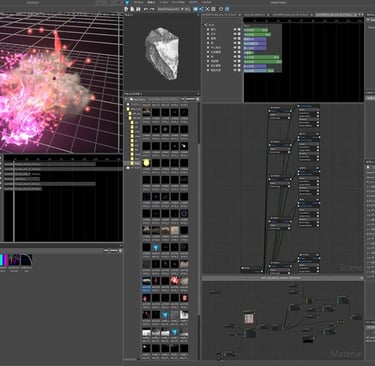Select the yellow glowing circle thumbnail
This screenshot has height=366, width=375.
tap(146, 163)
